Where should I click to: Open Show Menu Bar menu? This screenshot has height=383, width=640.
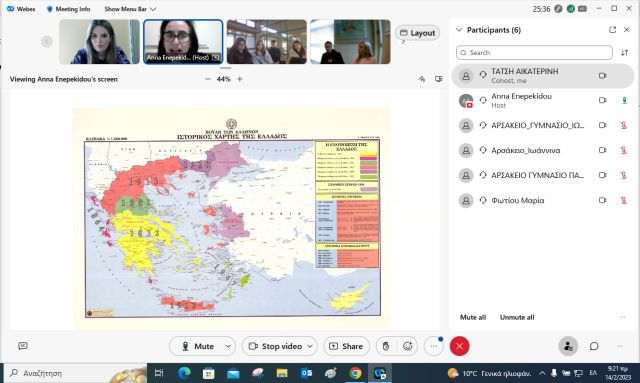coord(130,9)
